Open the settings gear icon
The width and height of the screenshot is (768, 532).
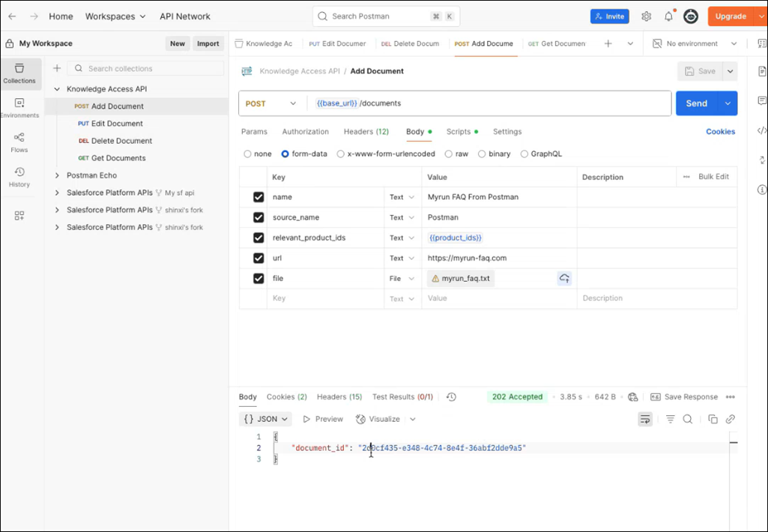click(647, 16)
